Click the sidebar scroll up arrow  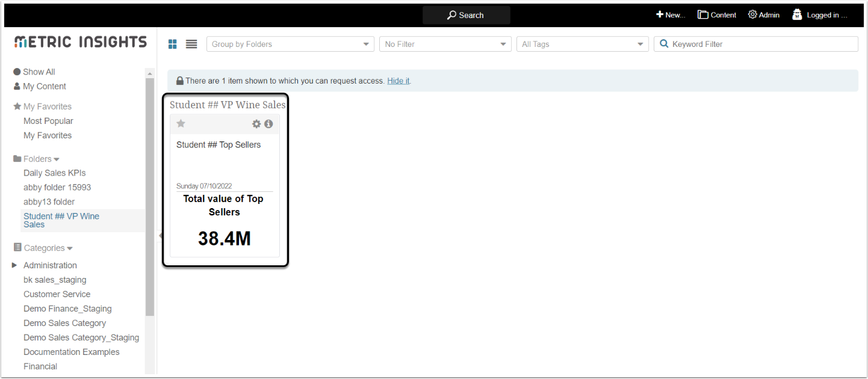(150, 73)
